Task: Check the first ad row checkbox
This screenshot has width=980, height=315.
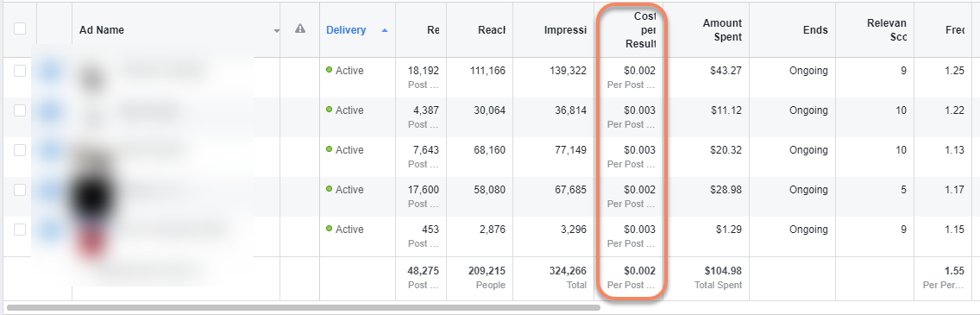Action: pos(20,71)
